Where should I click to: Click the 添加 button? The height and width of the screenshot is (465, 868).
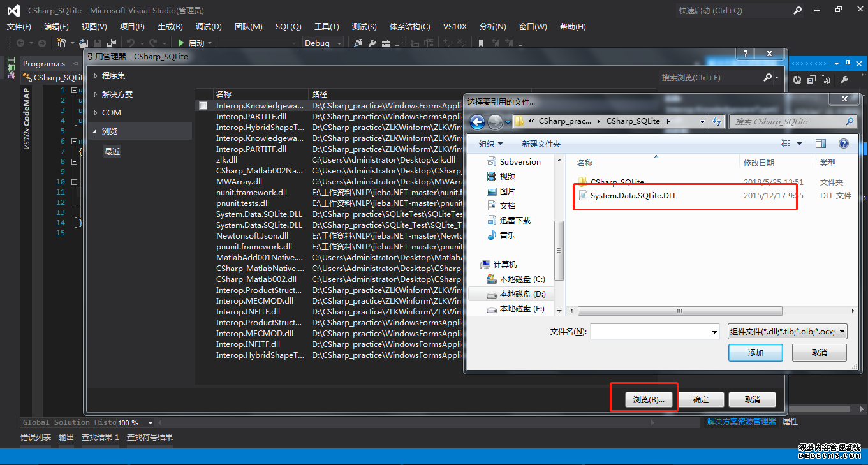pyautogui.click(x=755, y=353)
